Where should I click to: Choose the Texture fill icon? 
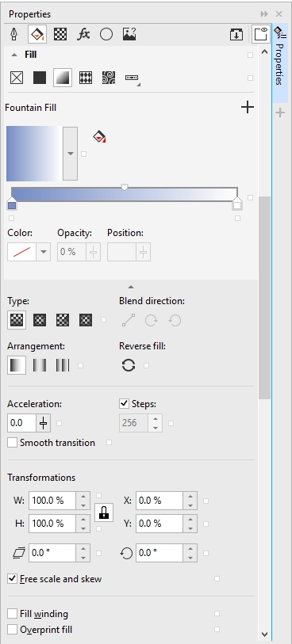(x=109, y=78)
